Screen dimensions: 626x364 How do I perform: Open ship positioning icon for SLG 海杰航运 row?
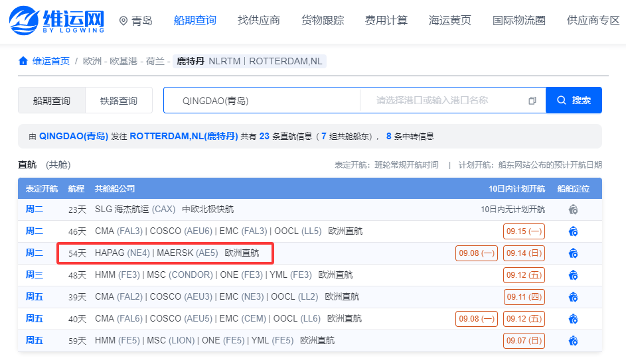(574, 210)
